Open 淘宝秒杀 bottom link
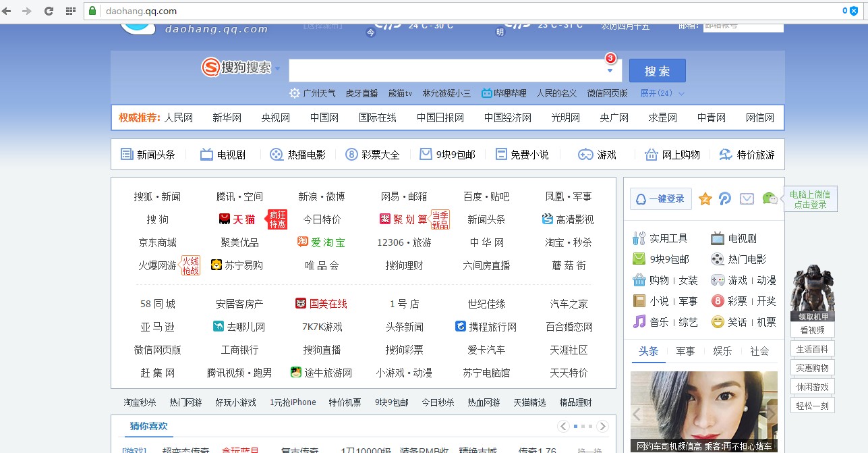 pyautogui.click(x=140, y=402)
